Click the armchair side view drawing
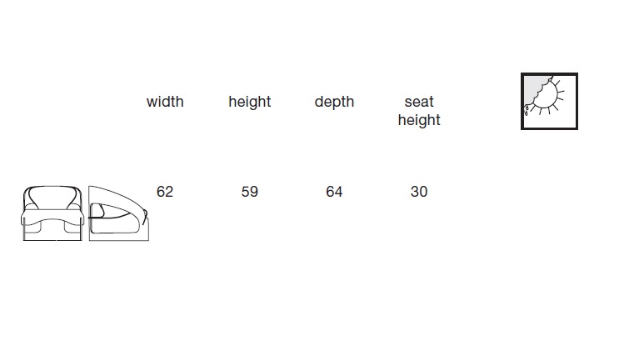Screen dimensions: 644x351 click(118, 213)
